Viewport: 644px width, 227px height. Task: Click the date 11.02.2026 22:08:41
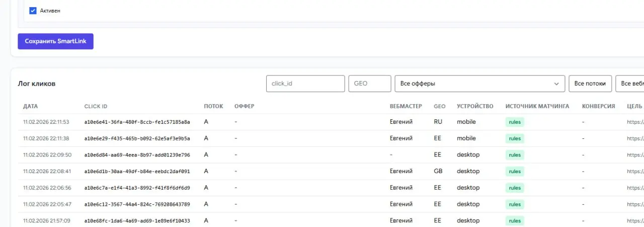tap(47, 171)
